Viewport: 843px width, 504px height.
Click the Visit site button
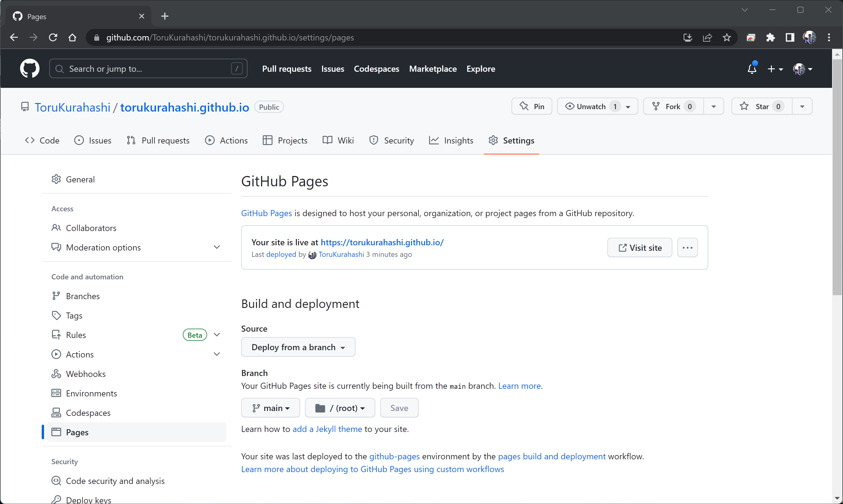click(640, 247)
